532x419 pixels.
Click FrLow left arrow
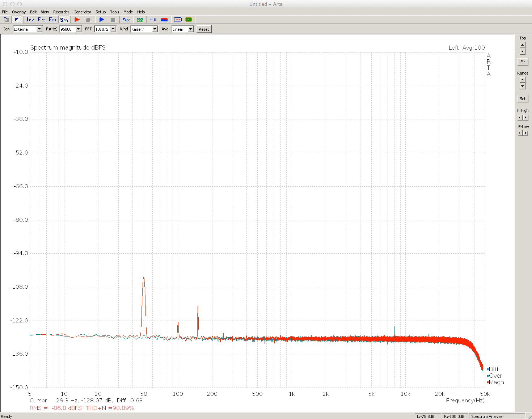[x=520, y=133]
